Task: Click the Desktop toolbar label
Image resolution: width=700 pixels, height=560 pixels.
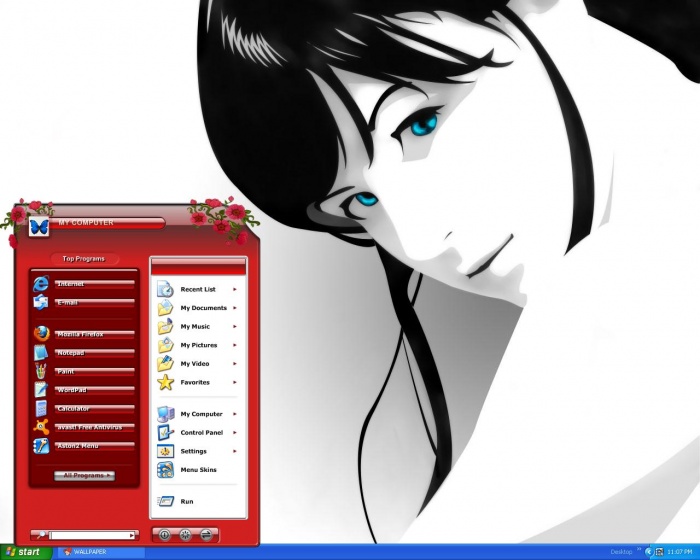Action: coord(621,552)
